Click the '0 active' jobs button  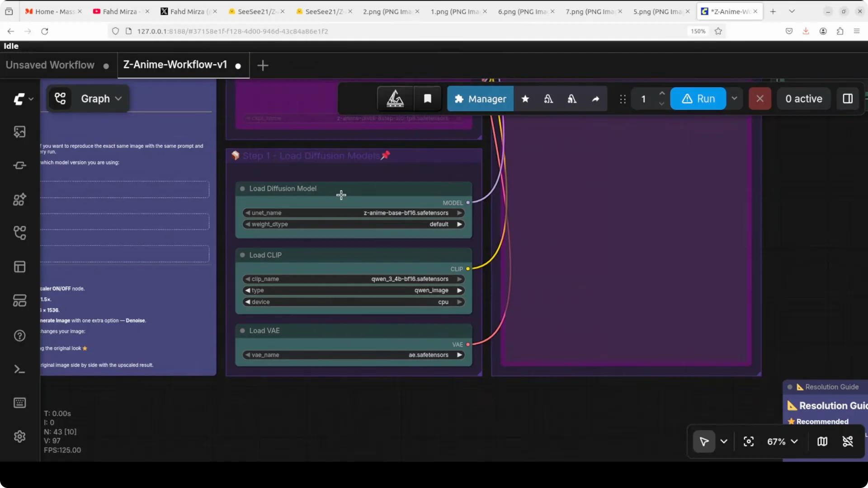803,99
